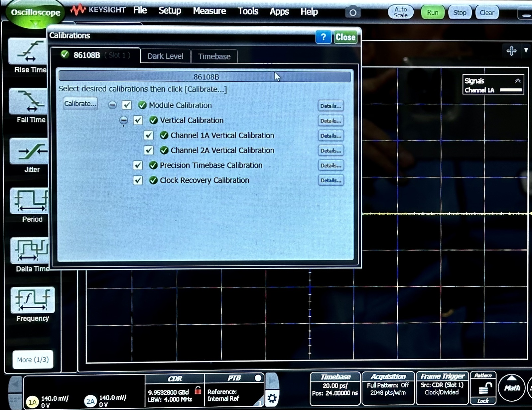
Task: Collapse the Vertical Calibration branch
Action: tap(123, 120)
